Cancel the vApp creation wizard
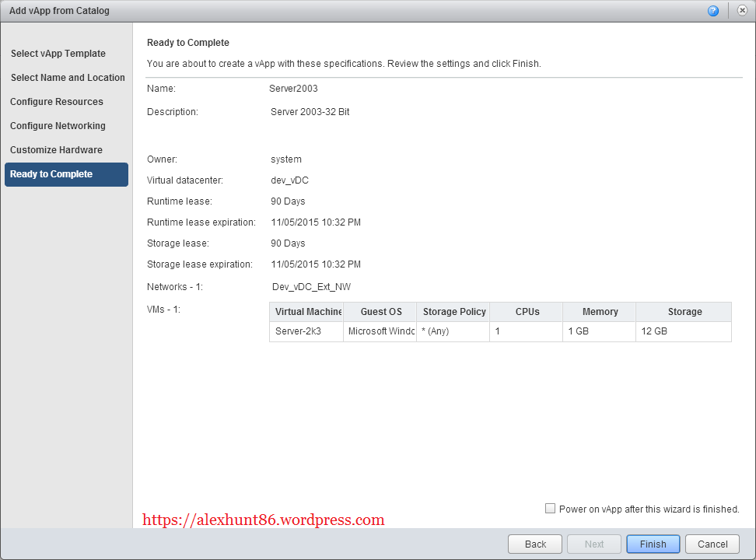 pyautogui.click(x=712, y=544)
